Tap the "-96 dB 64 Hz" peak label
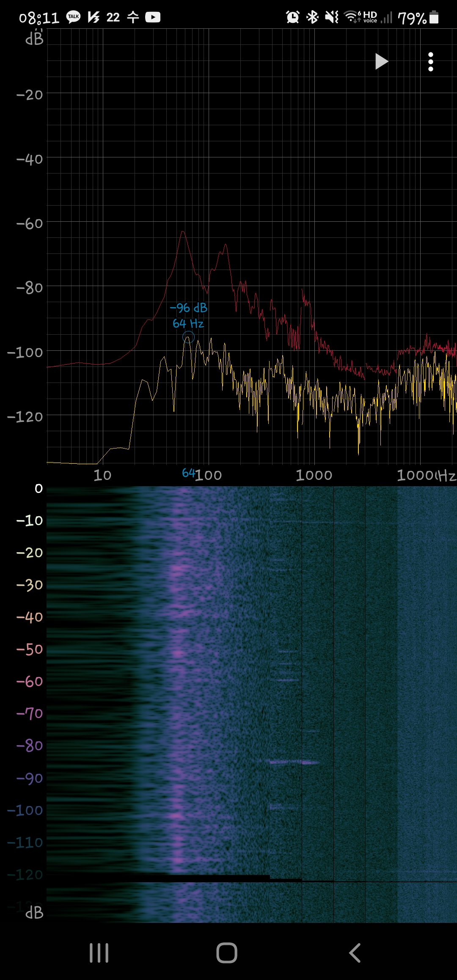The width and height of the screenshot is (457, 980). (x=188, y=316)
